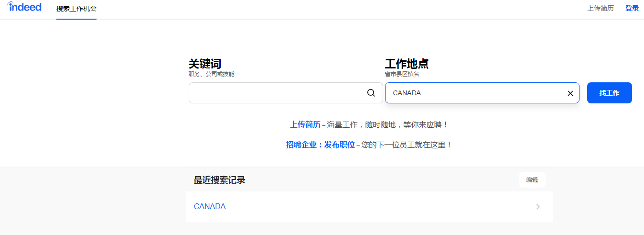Open the chevron arrow beside recent CANADA search
The image size is (644, 235).
pos(538,207)
